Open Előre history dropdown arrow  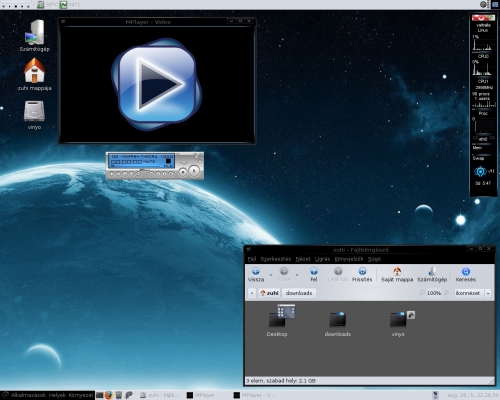coord(297,275)
